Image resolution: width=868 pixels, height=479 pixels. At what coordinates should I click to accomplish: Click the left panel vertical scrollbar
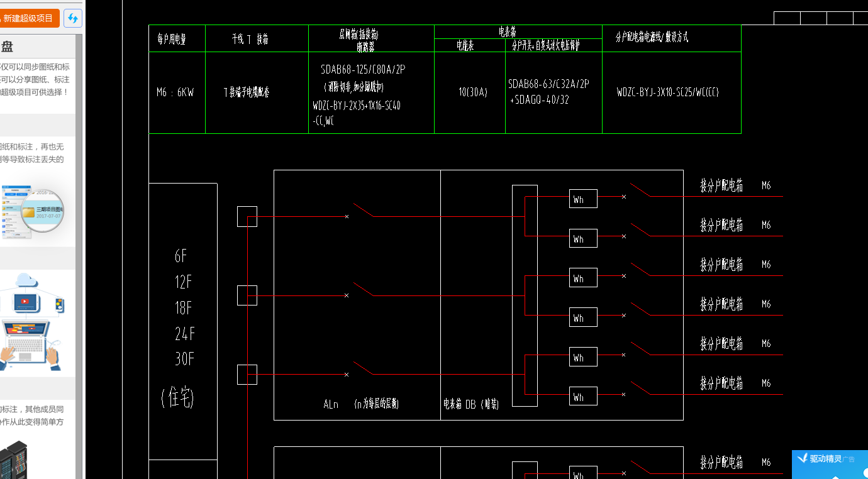(x=79, y=256)
